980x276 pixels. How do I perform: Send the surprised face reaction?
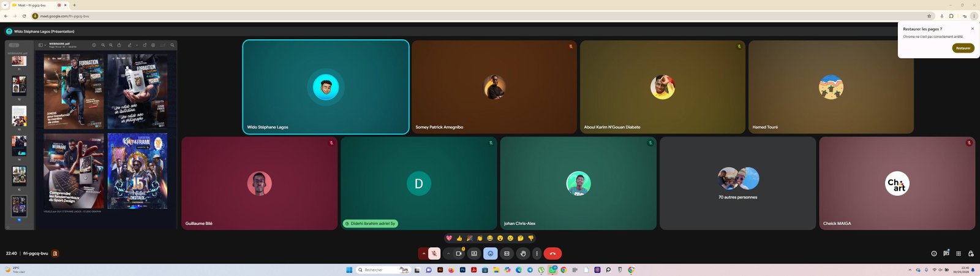pyautogui.click(x=500, y=238)
